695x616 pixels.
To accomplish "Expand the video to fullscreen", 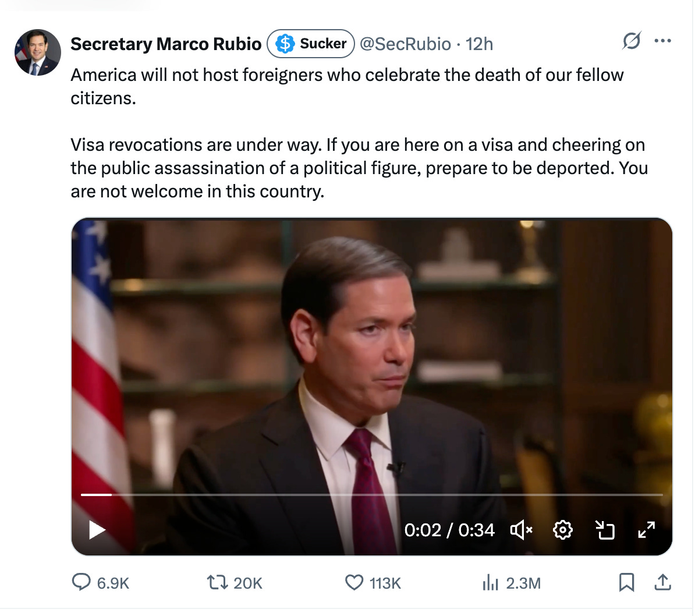I will (646, 530).
